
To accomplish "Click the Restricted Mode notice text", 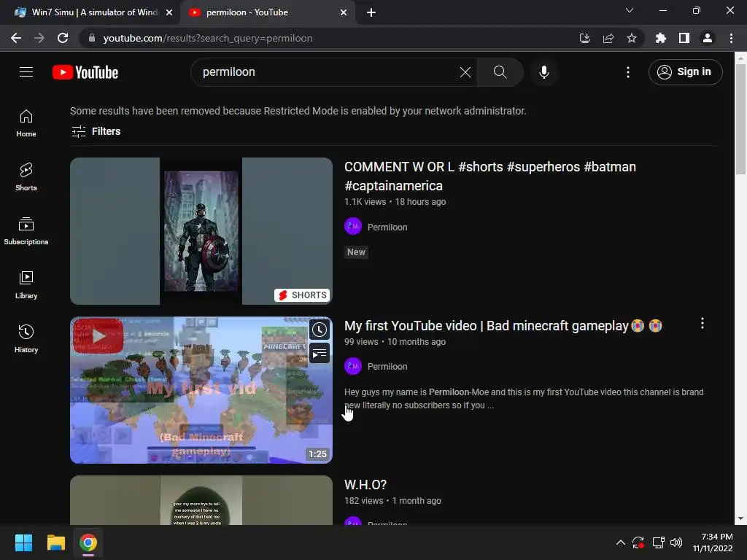I will pos(298,111).
